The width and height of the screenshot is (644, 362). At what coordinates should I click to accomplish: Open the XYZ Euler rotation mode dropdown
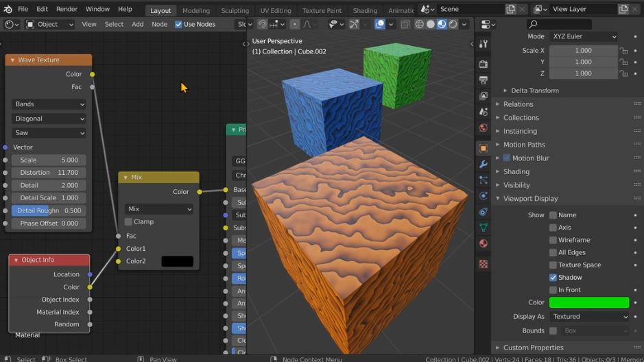coord(584,36)
